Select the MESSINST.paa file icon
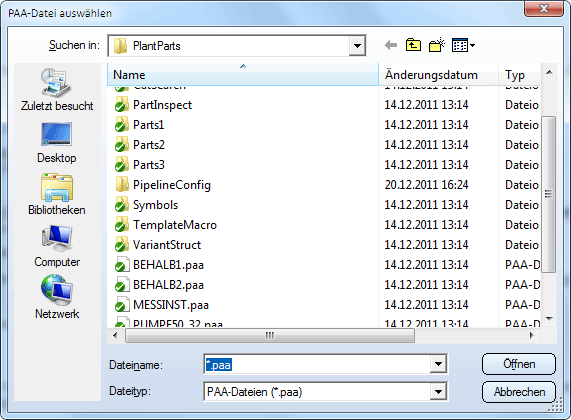Viewport: 571px width, 420px height. point(122,305)
